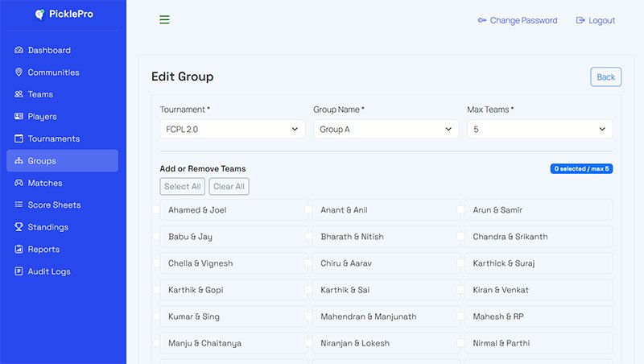The width and height of the screenshot is (644, 364).
Task: Check the Anant & Anil team checkbox
Action: (308, 210)
